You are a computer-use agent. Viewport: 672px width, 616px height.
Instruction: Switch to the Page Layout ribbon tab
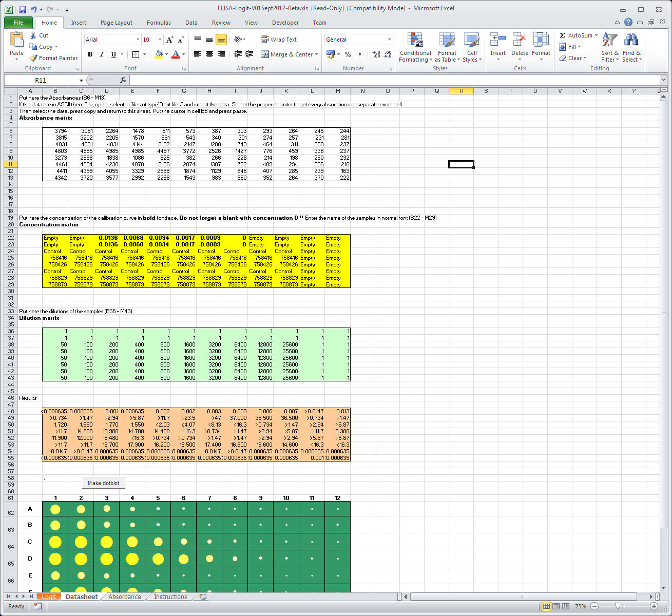point(117,23)
